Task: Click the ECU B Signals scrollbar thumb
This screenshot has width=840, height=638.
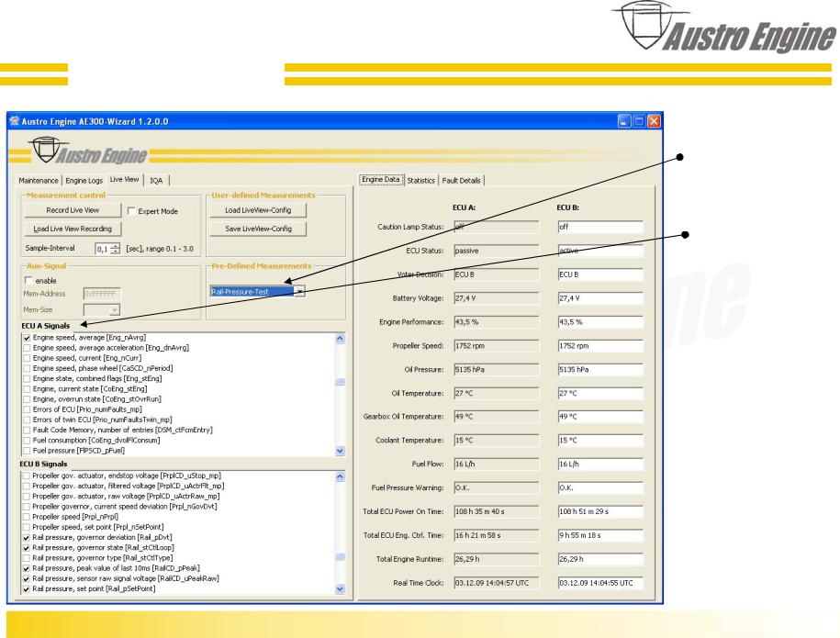Action: click(341, 557)
